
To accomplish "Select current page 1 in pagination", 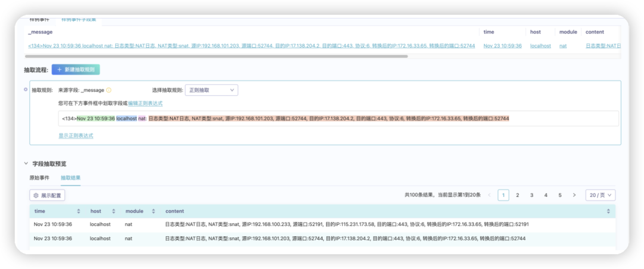I will point(503,195).
